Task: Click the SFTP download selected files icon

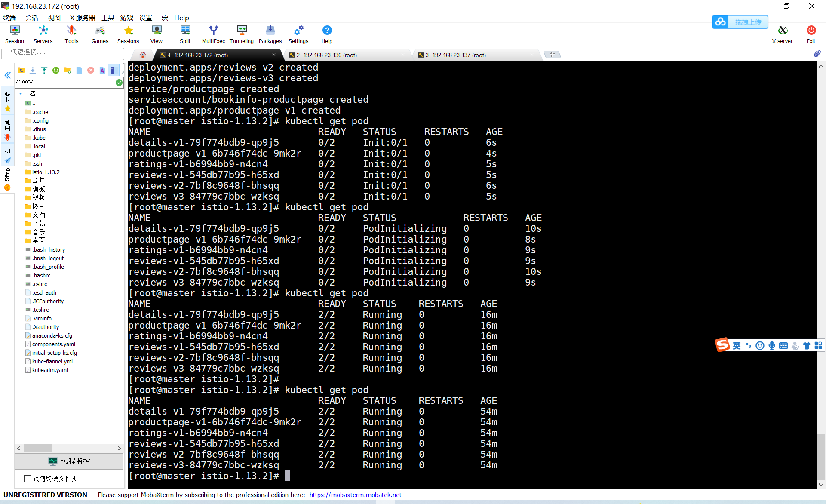Action: tap(33, 70)
